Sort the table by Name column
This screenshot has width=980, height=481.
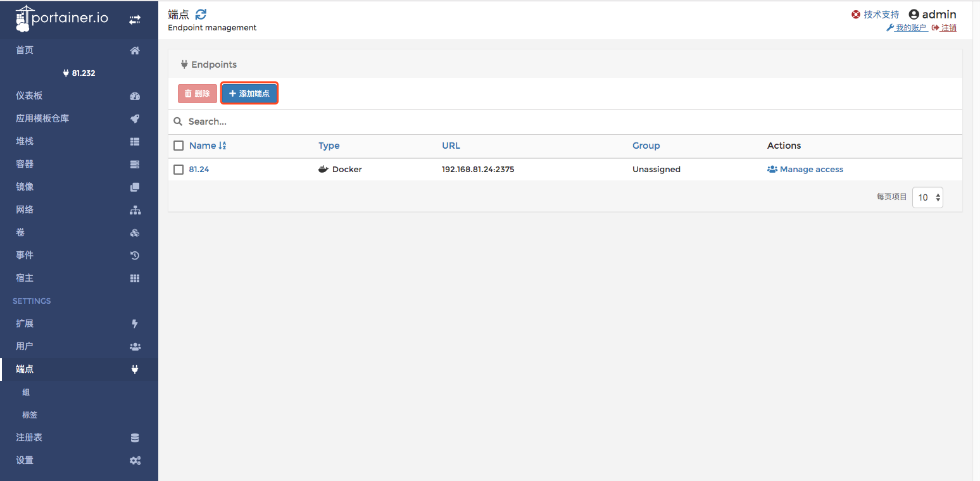pos(208,146)
